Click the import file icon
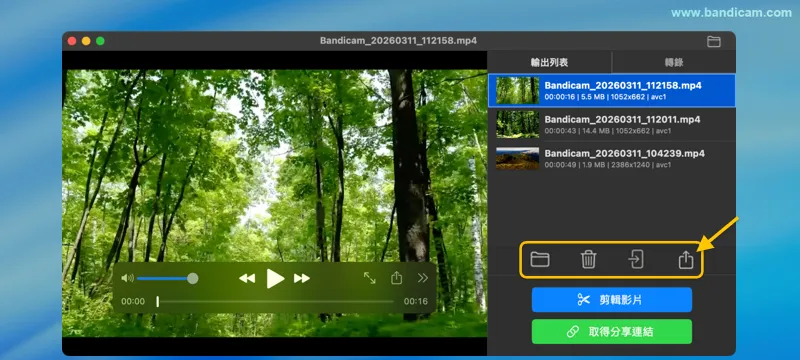The image size is (800, 360). [636, 260]
